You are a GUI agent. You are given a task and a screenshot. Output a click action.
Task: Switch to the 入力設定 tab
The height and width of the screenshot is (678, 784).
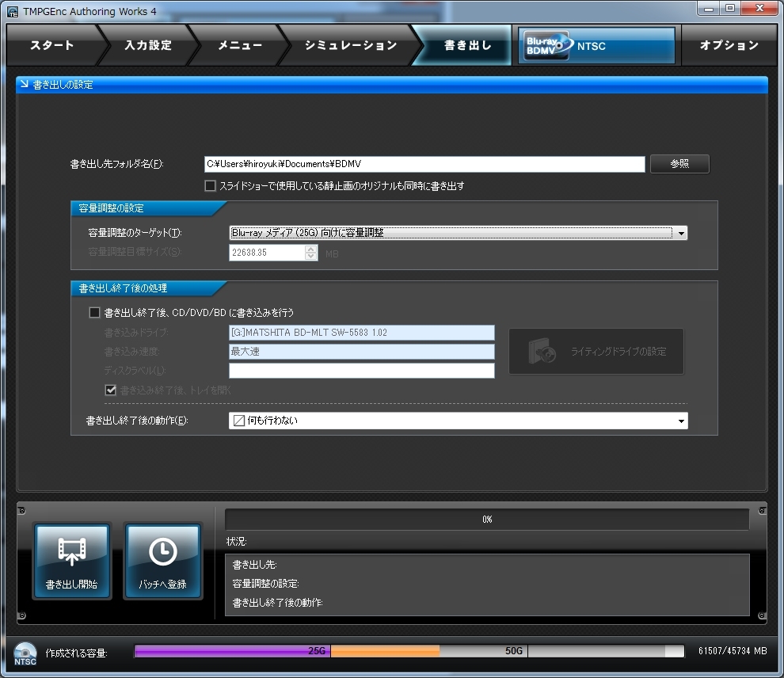(148, 45)
